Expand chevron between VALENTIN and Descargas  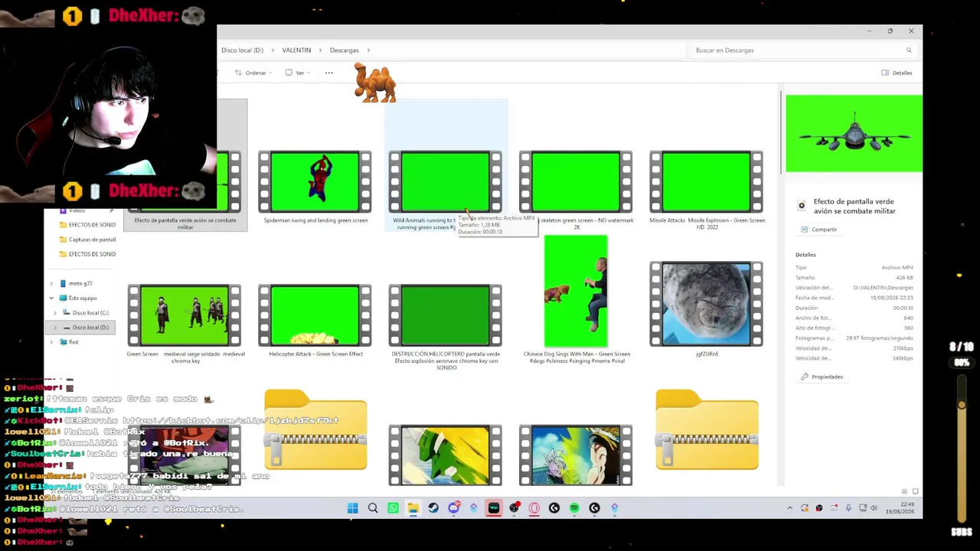point(320,51)
